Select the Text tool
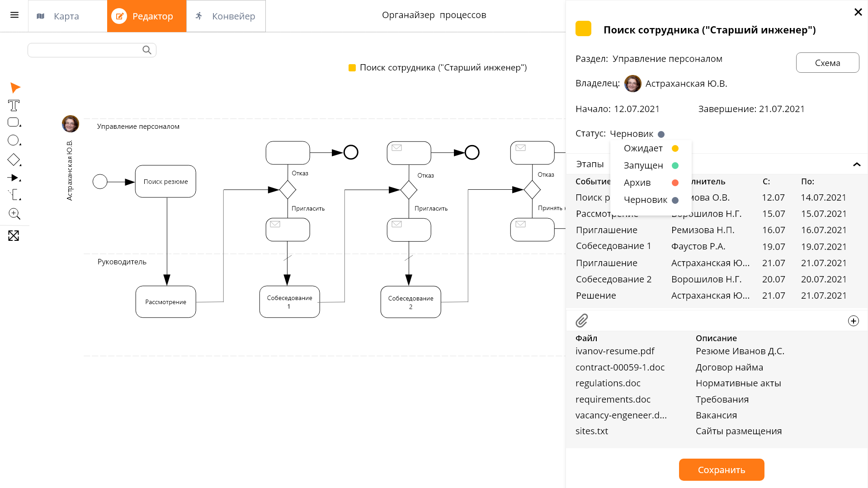 tap(14, 106)
